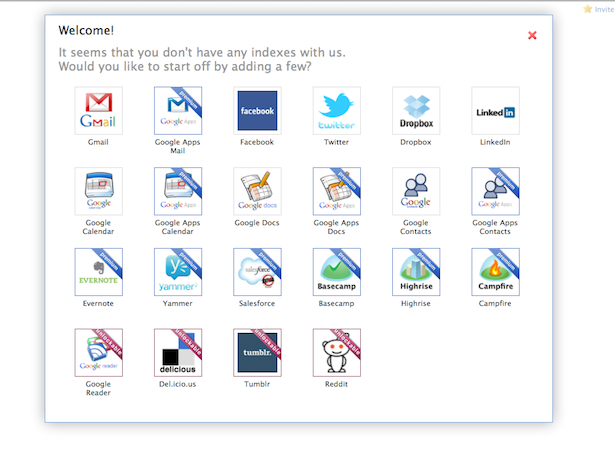The width and height of the screenshot is (615, 450).
Task: Click the 'Reddit' caption text
Action: click(x=336, y=384)
